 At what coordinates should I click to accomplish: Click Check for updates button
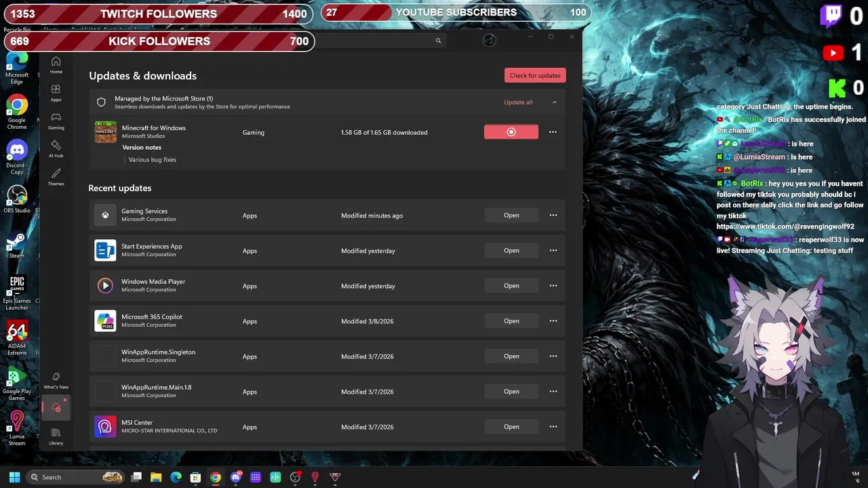(x=535, y=75)
